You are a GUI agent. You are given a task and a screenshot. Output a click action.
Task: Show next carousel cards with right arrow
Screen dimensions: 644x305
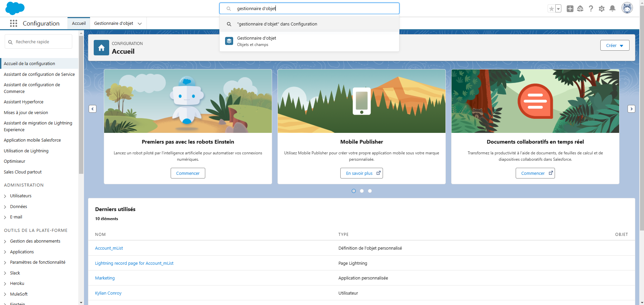point(631,109)
